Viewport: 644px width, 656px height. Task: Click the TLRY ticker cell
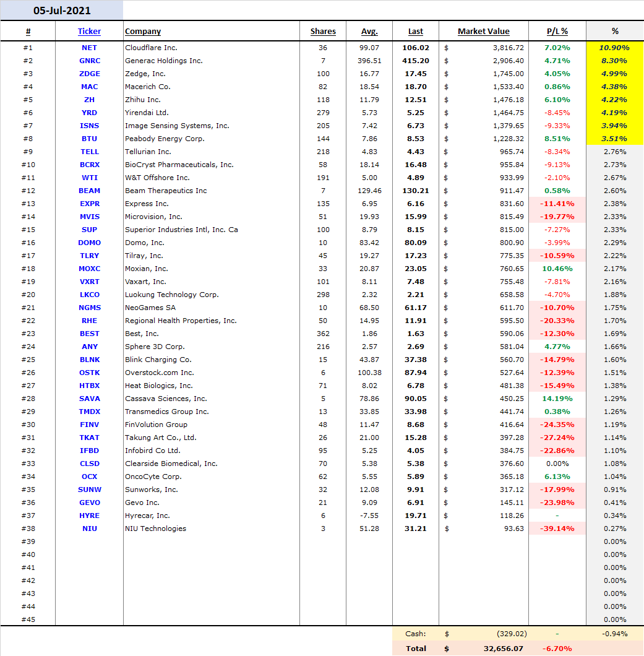pyautogui.click(x=89, y=256)
